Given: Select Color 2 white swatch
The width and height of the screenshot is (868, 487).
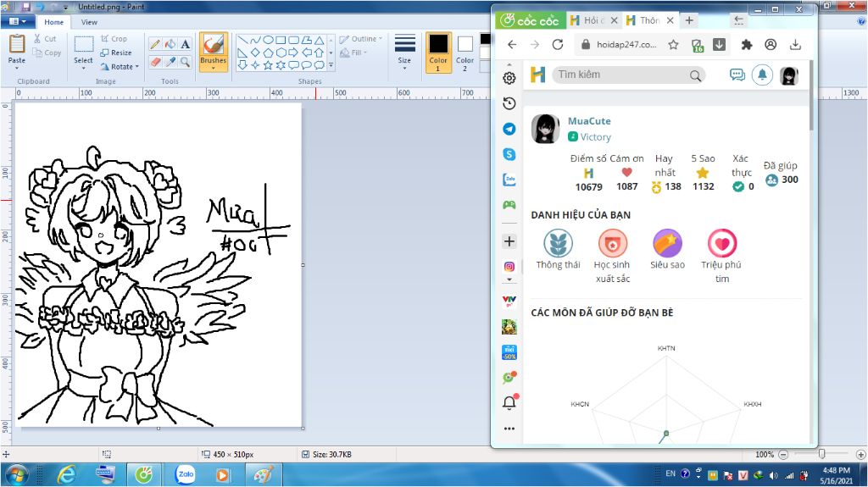Looking at the screenshot, I should pos(465,53).
